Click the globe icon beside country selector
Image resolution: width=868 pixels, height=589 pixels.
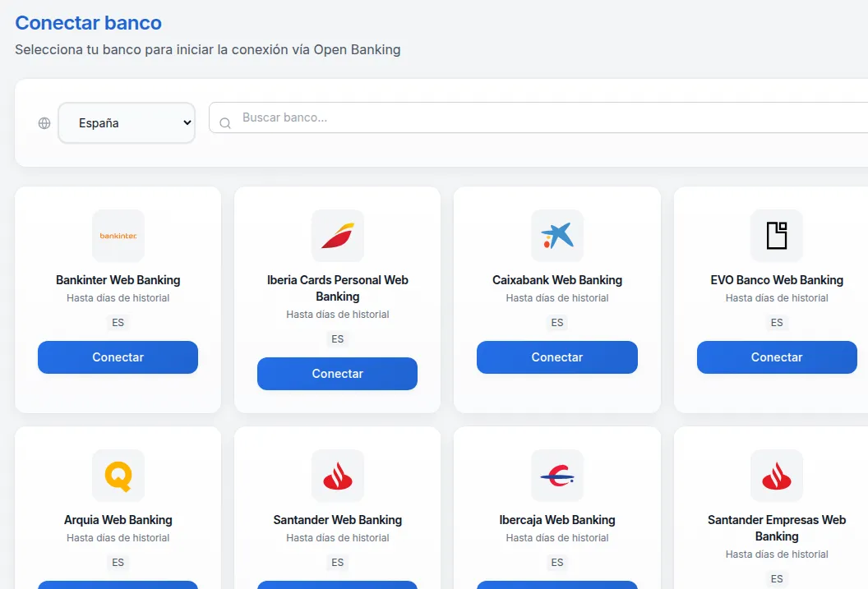coord(43,122)
